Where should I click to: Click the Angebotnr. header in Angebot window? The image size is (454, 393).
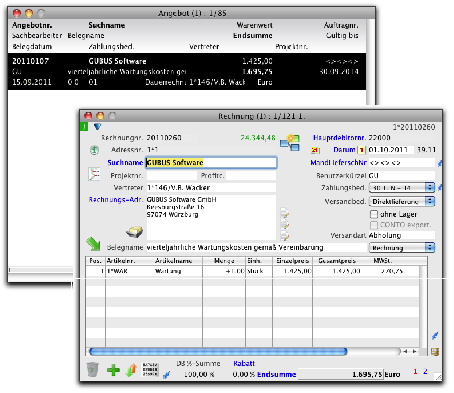[x=32, y=25]
